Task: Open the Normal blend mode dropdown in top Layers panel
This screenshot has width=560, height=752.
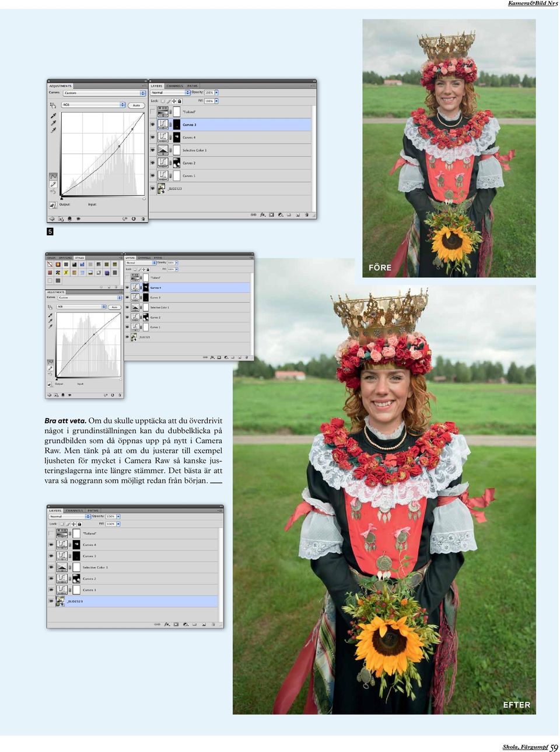Action: (x=170, y=93)
